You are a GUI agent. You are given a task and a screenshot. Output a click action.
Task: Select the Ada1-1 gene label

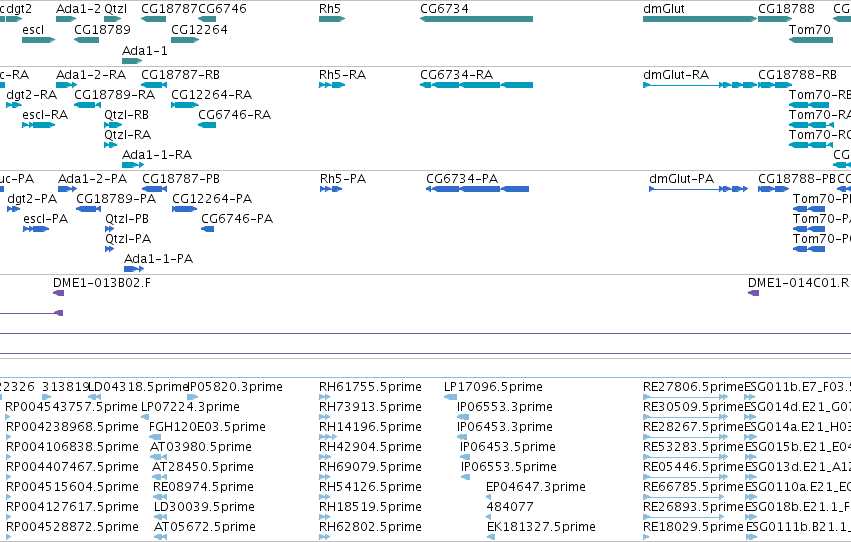[x=145, y=50]
